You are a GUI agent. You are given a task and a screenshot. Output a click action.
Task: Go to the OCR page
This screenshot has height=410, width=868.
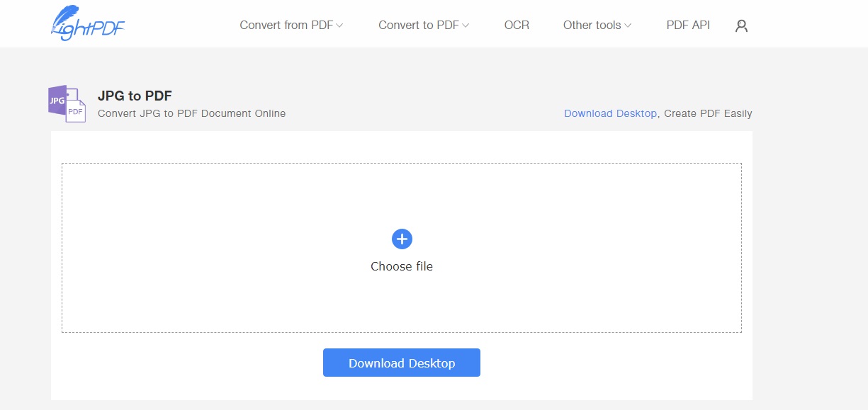coord(517,25)
